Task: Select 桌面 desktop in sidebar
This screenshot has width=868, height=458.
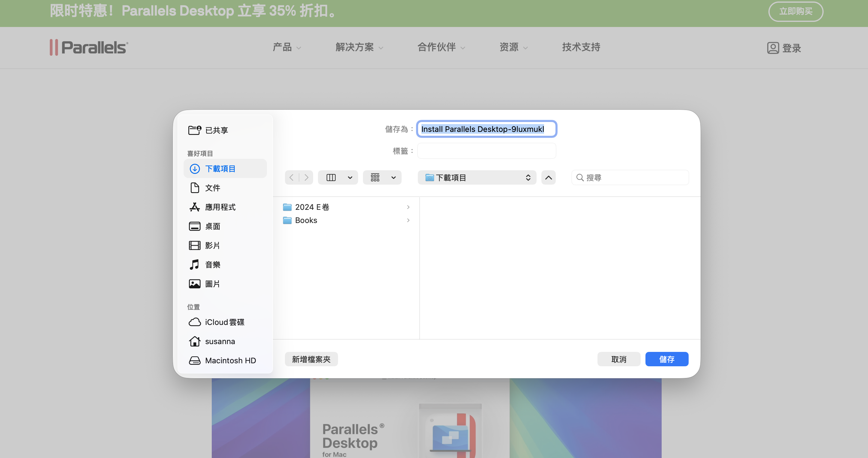Action: click(x=212, y=226)
